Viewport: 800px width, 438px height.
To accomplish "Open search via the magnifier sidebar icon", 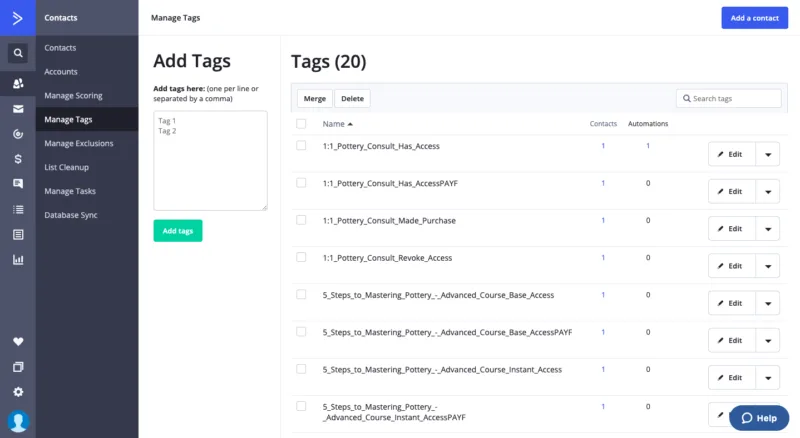I will pyautogui.click(x=18, y=53).
